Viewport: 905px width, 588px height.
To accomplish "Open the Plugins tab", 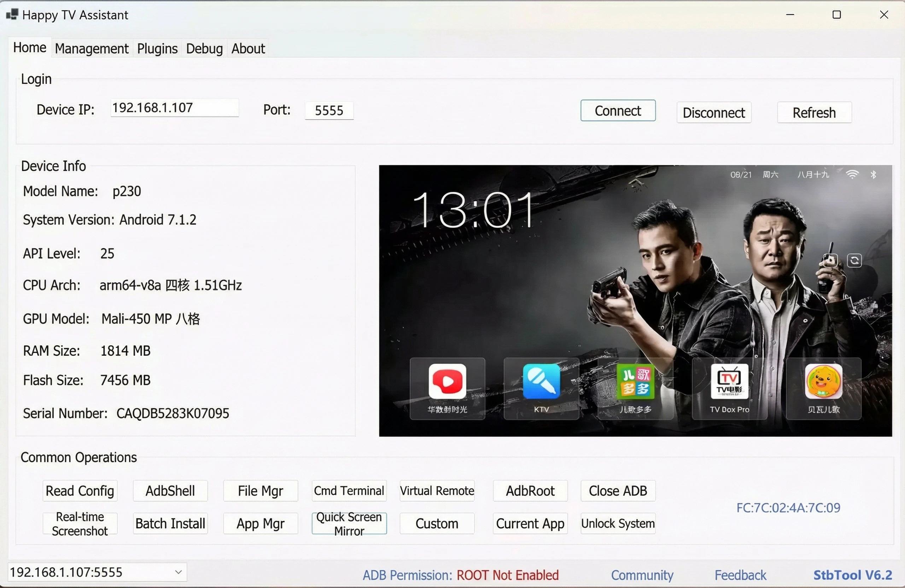I will pos(157,48).
